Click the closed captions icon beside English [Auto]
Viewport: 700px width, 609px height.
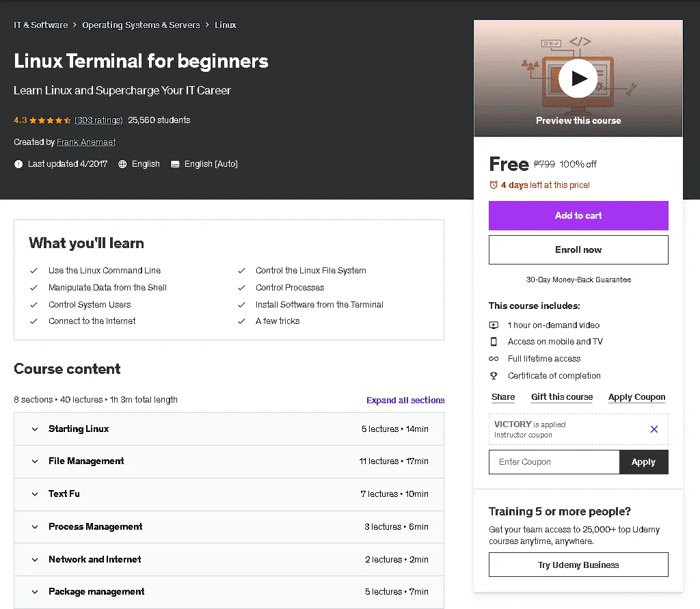(x=175, y=164)
